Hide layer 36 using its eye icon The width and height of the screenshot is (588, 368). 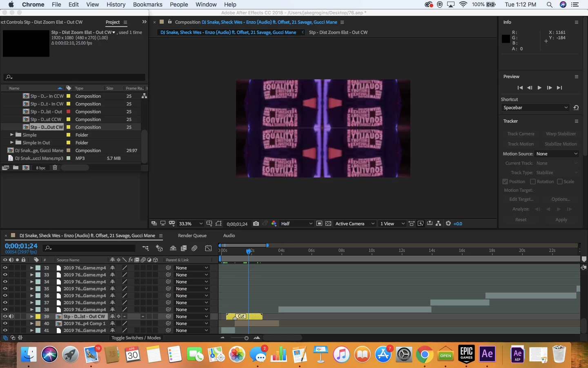click(x=5, y=296)
